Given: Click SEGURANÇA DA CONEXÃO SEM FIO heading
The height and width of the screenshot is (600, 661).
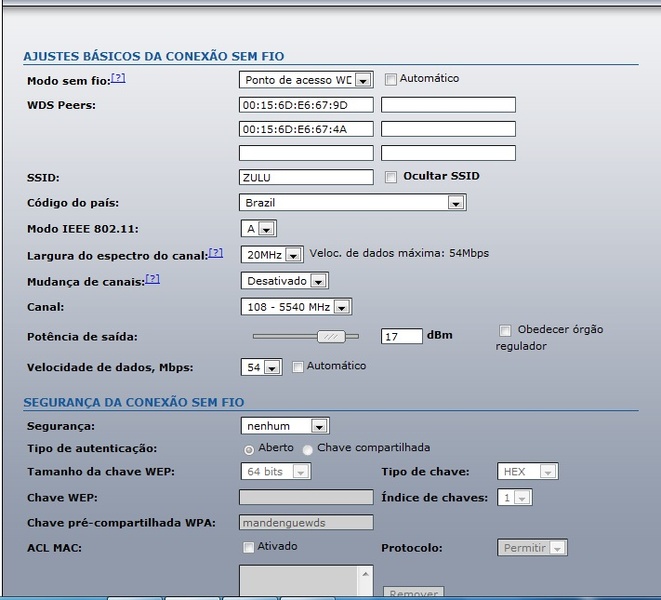Looking at the screenshot, I should point(134,403).
